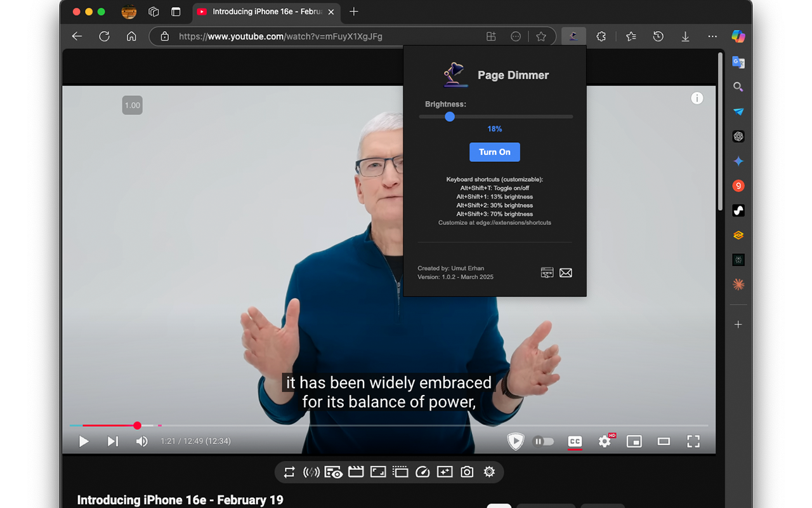Image resolution: width=812 pixels, height=508 pixels.
Task: Click the shield icon in player controls
Action: pos(516,441)
